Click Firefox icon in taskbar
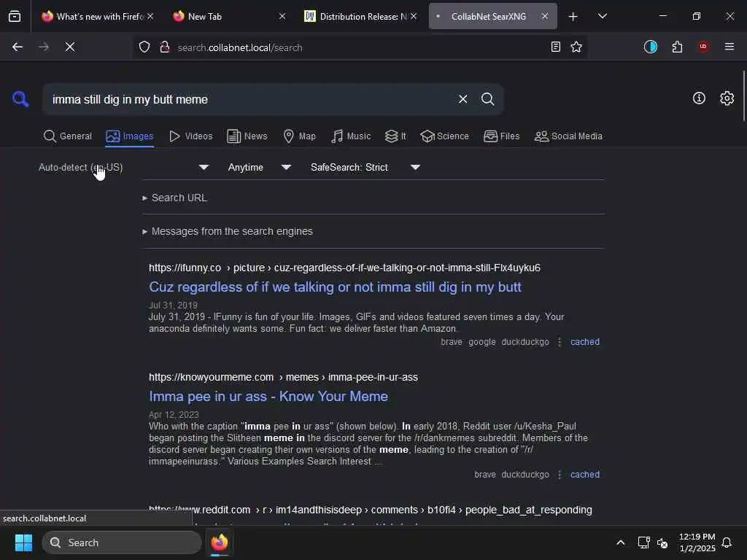 pyautogui.click(x=220, y=542)
